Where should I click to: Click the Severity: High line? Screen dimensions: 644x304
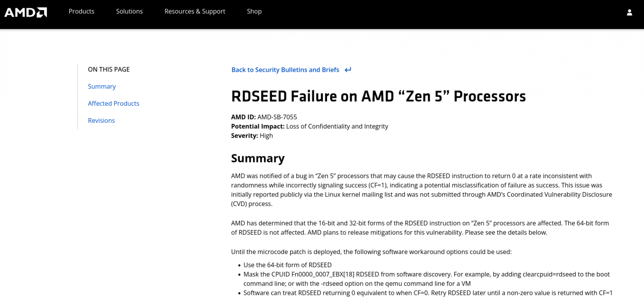coord(252,135)
